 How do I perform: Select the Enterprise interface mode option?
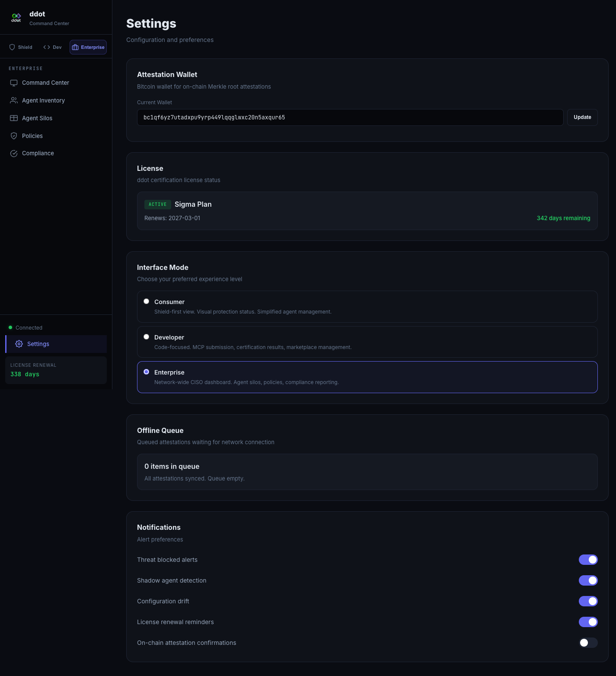coord(147,372)
